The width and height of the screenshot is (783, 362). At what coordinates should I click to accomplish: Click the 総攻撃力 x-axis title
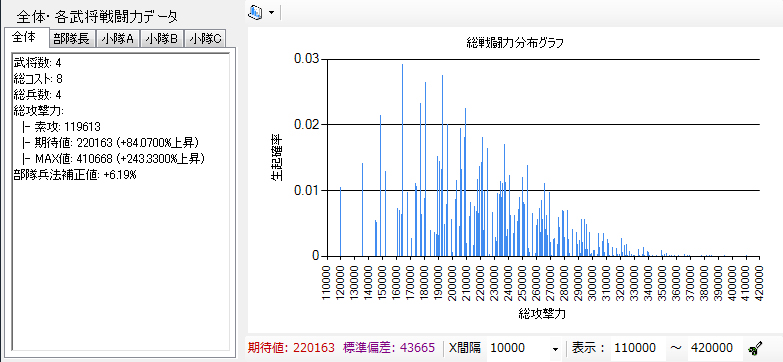coord(542,314)
